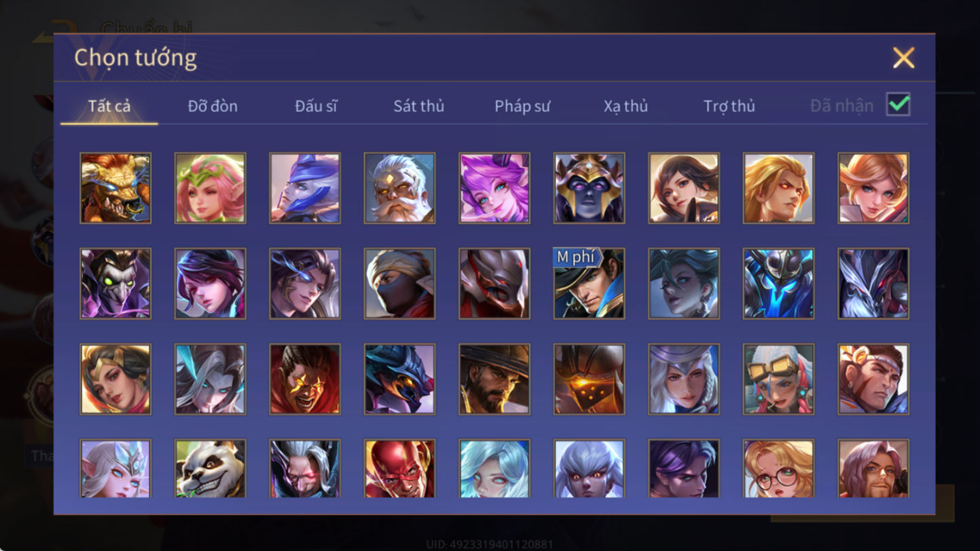Switch to the 'Đỡ đòn' tab
The height and width of the screenshot is (551, 980).
pos(213,107)
